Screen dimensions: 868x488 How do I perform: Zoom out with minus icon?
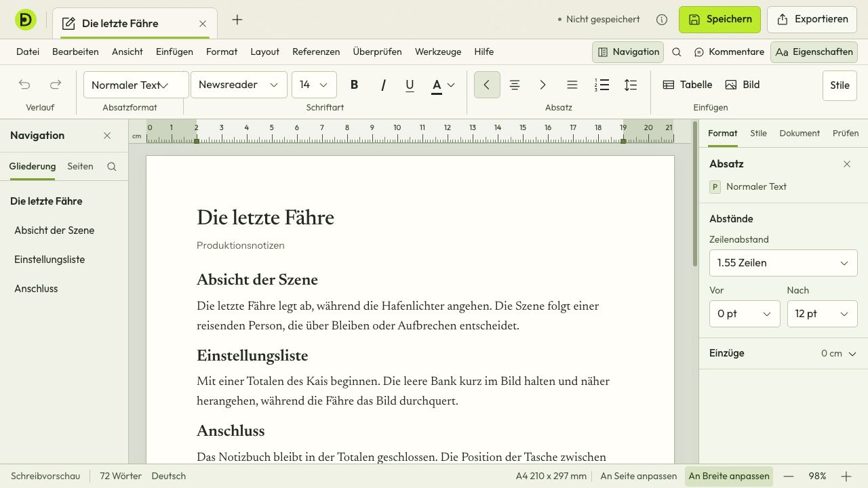coord(789,476)
